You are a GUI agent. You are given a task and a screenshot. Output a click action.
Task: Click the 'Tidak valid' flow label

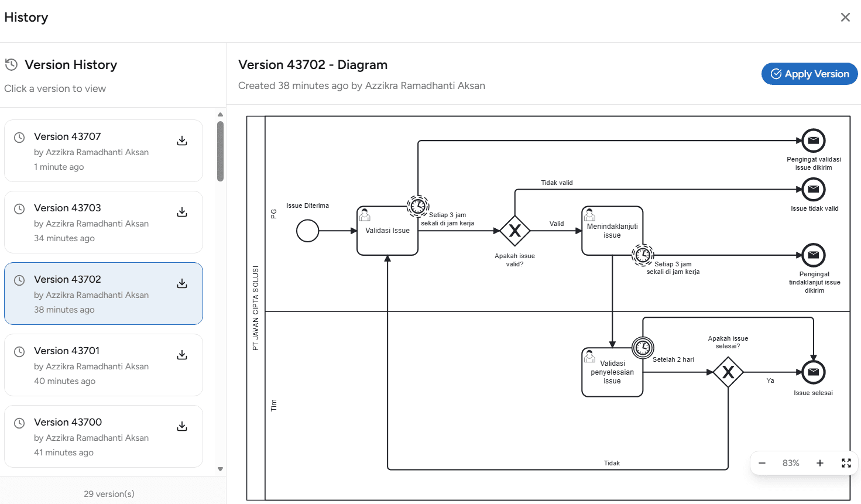point(557,183)
